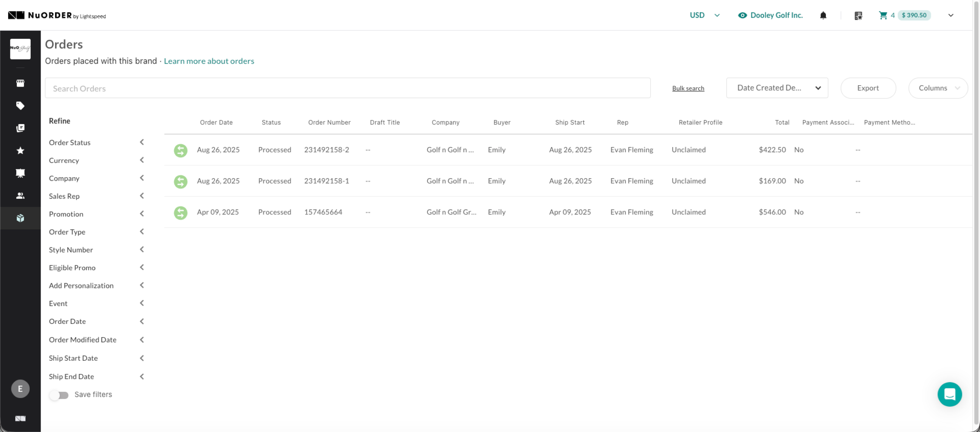Open the people contacts sidebar icon
Viewport: 980px width, 432px height.
point(20,195)
